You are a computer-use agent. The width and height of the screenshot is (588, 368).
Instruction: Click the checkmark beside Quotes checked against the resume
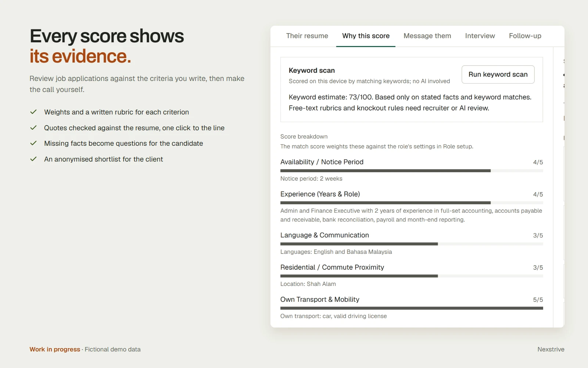click(33, 128)
